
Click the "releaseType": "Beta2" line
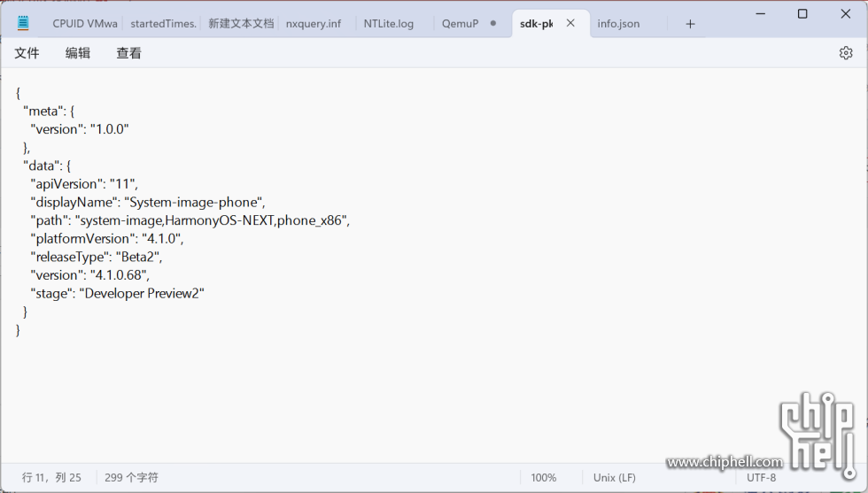(97, 258)
